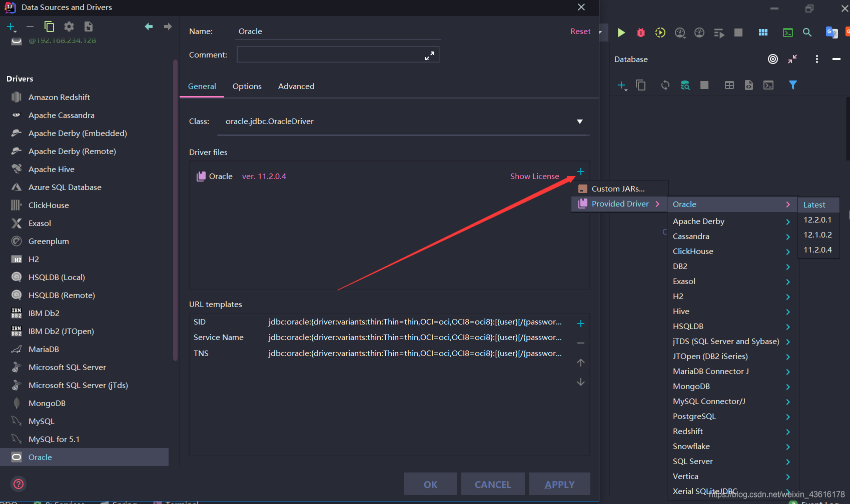Run with coverage icon in IDE toolbar
The width and height of the screenshot is (850, 504).
coord(660,32)
